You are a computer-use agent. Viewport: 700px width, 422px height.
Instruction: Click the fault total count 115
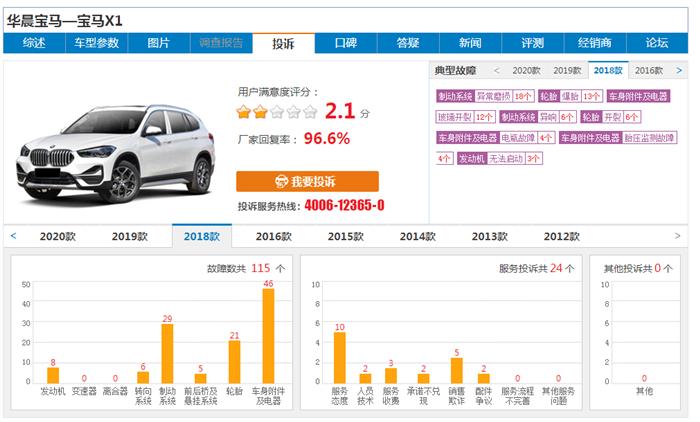(261, 268)
